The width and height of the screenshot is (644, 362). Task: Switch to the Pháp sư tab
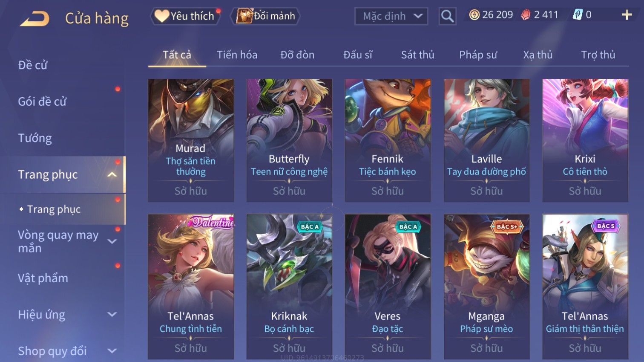click(x=478, y=55)
